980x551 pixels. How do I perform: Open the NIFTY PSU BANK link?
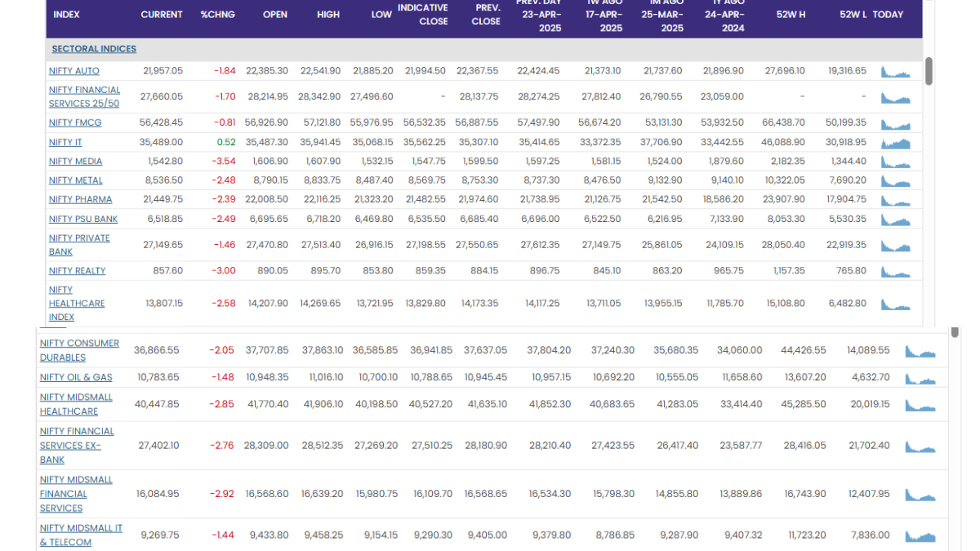click(83, 219)
